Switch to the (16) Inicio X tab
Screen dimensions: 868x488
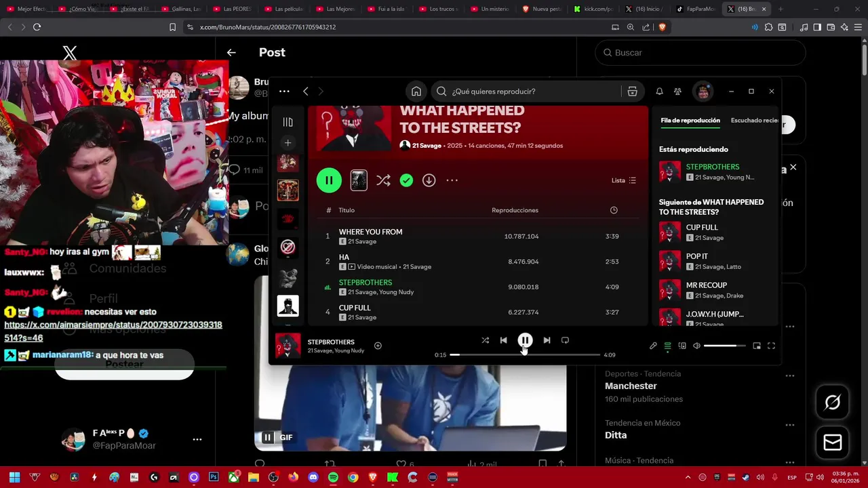pyautogui.click(x=645, y=9)
